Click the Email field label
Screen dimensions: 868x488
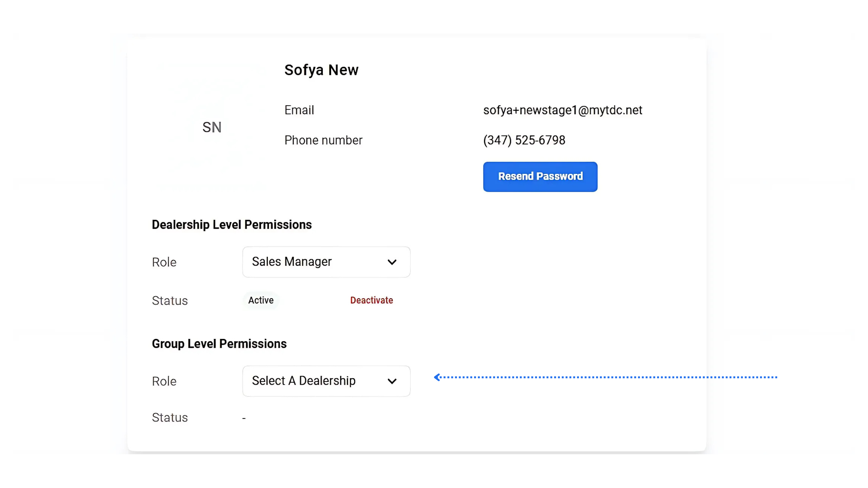click(x=299, y=110)
